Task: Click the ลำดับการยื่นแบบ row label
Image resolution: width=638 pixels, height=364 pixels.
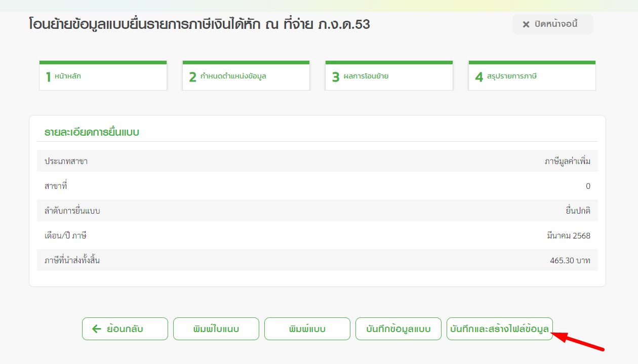Action: (x=72, y=211)
